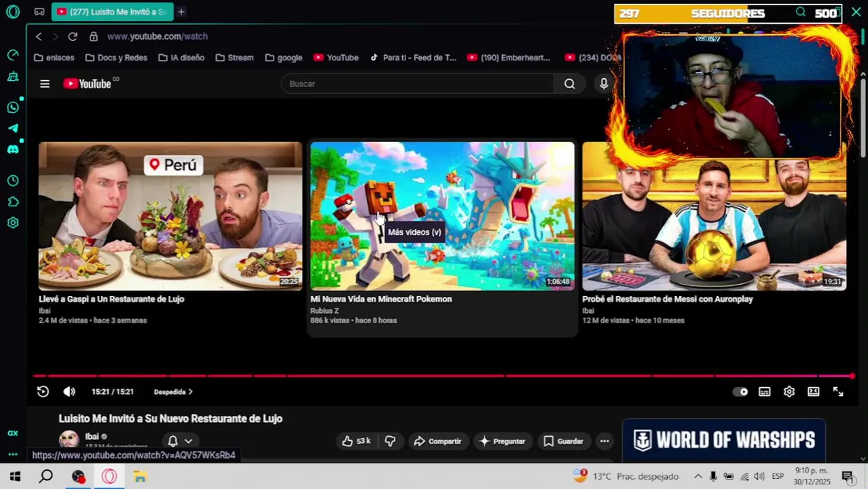Screen dimensions: 868x489
Task: Open Ibai channel name link
Action: [92, 437]
